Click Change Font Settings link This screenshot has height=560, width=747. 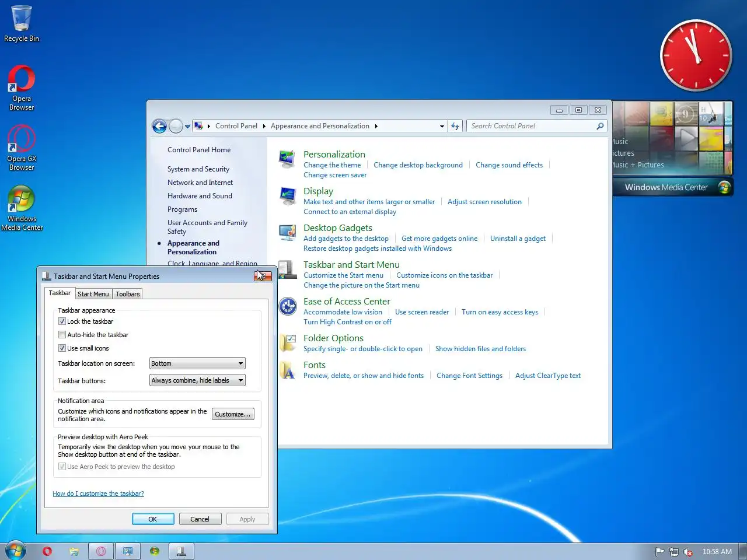[469, 376]
